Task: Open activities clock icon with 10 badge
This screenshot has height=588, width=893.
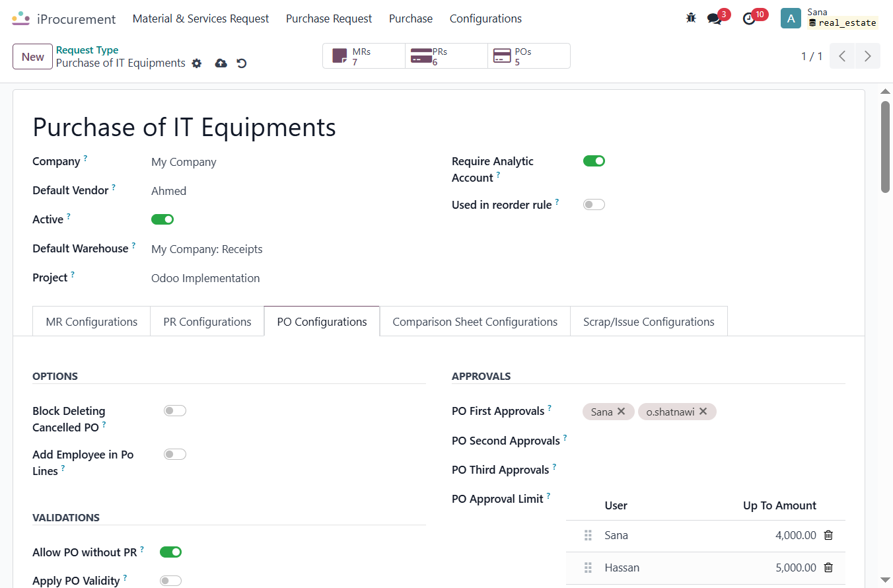Action: pyautogui.click(x=749, y=18)
